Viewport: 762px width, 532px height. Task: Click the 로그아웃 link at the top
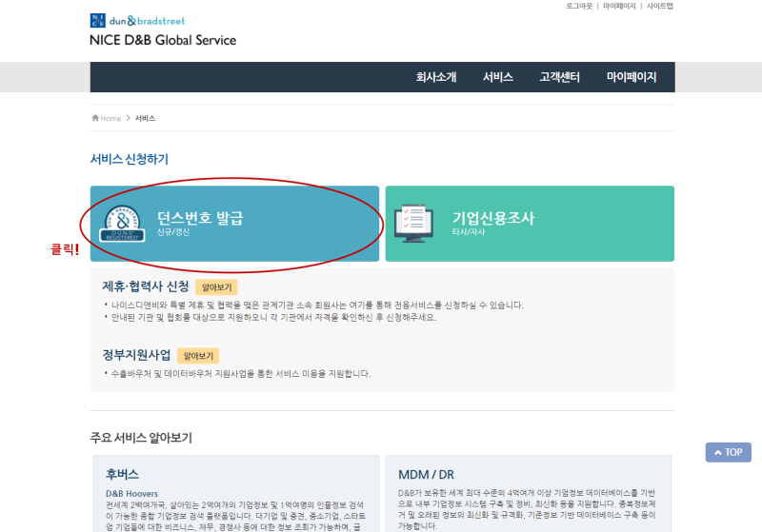pos(579,6)
